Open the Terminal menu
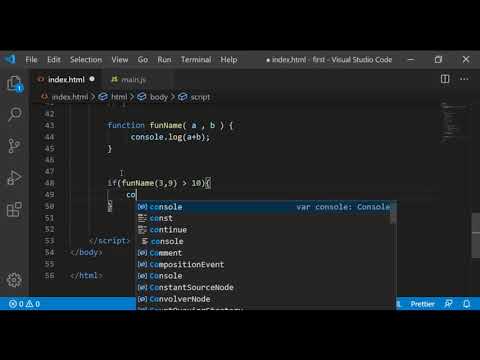Viewport: 480px width, 360px height. 196,60
